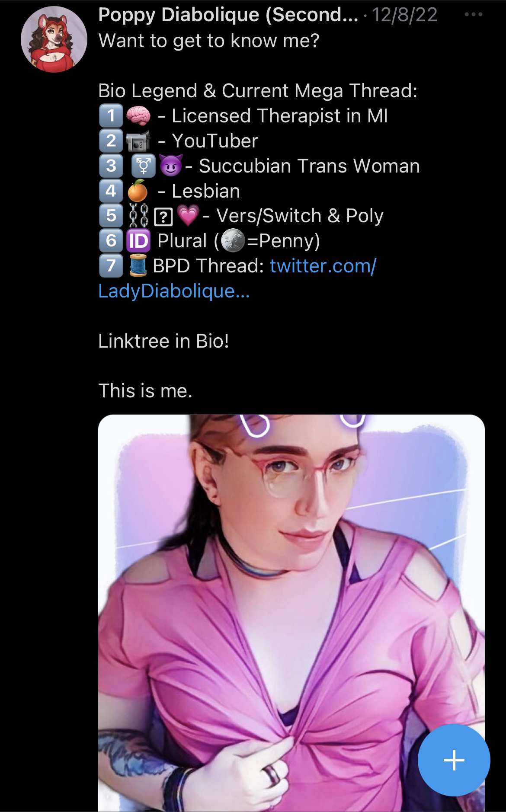Open the twitter.com/LadyDiabolique BPD thread link
Screen dimensions: 506x812
237,278
